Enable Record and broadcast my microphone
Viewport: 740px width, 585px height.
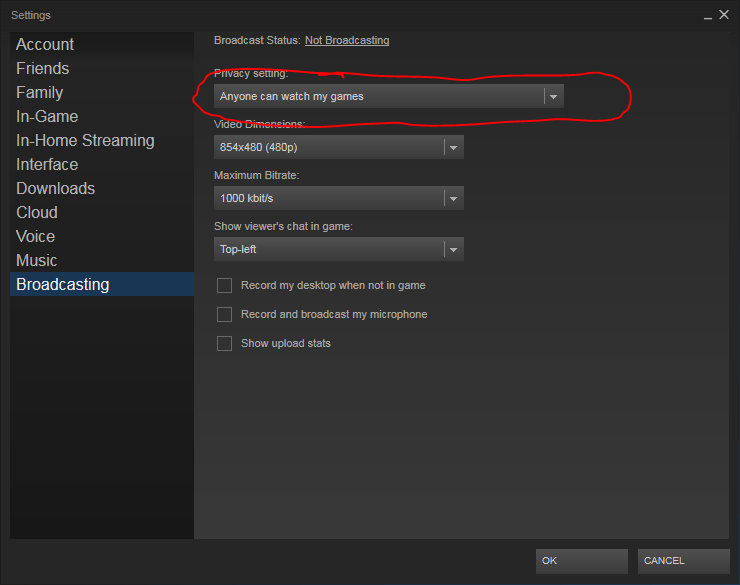click(x=224, y=314)
